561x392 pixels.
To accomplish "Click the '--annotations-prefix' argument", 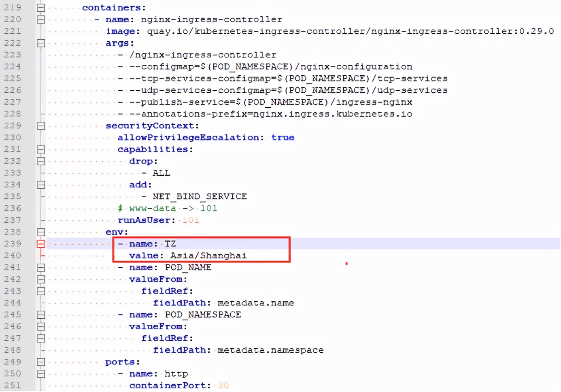I will [x=271, y=114].
